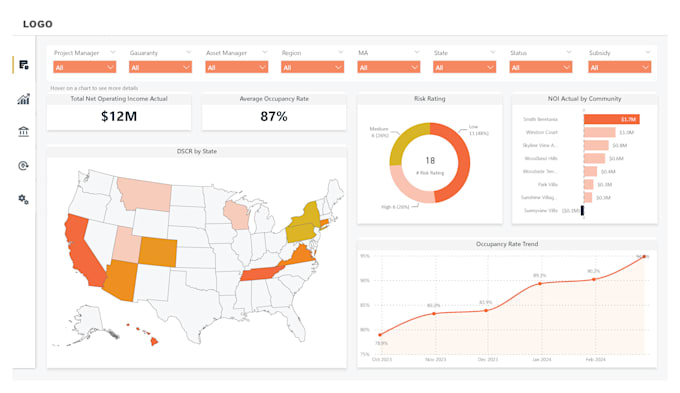Click the Dec 2023 83.9% data point
Screen dimensions: 680x393
click(486, 310)
